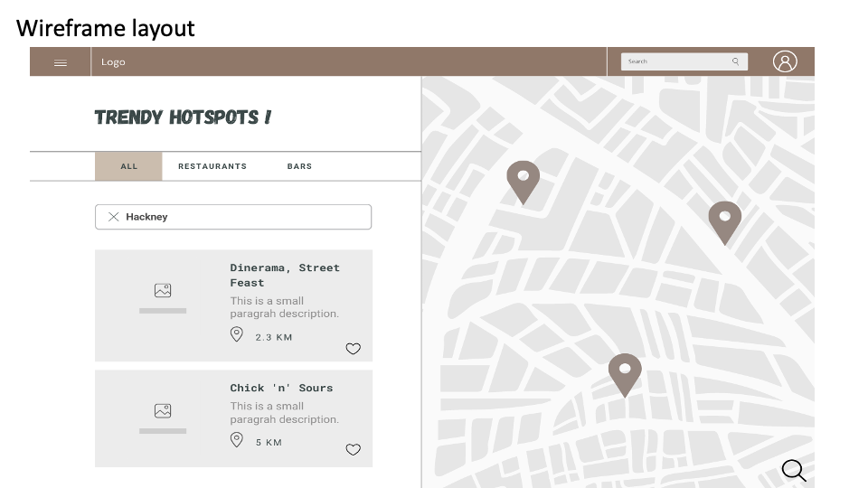Screen dimensions: 868x488
Task: Click location pin icon beside 5 KM
Action: (236, 440)
